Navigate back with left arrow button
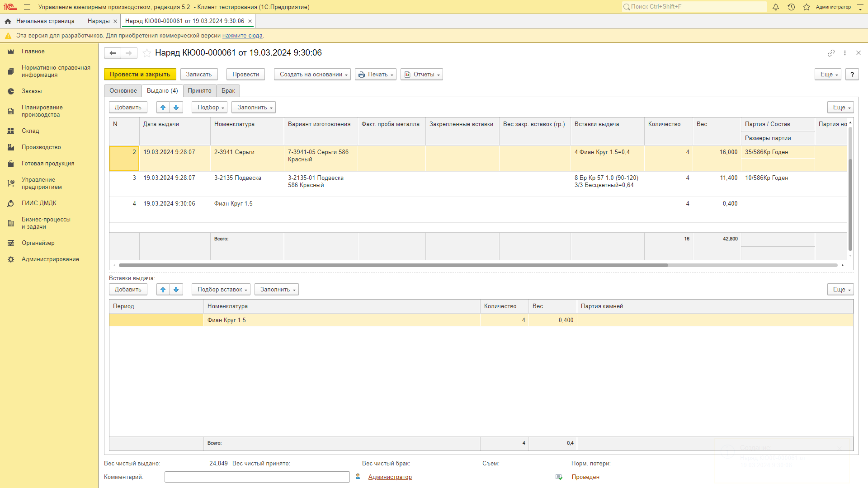 click(113, 53)
